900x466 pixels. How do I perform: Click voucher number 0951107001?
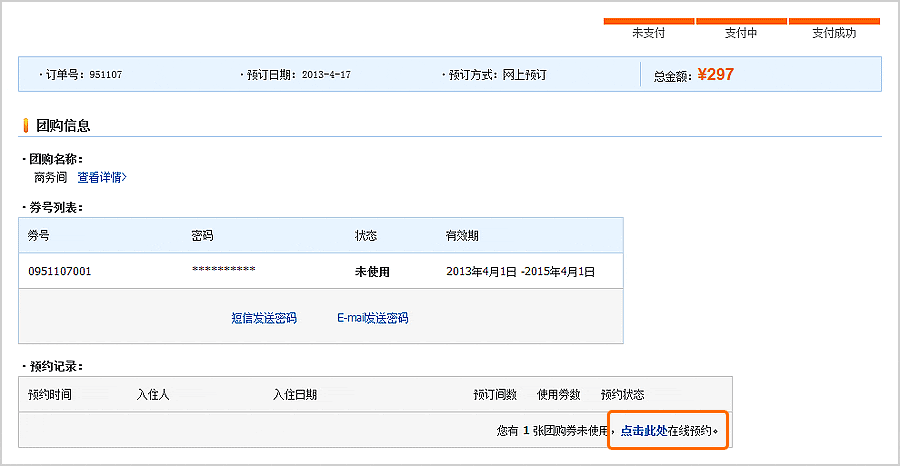(60, 271)
